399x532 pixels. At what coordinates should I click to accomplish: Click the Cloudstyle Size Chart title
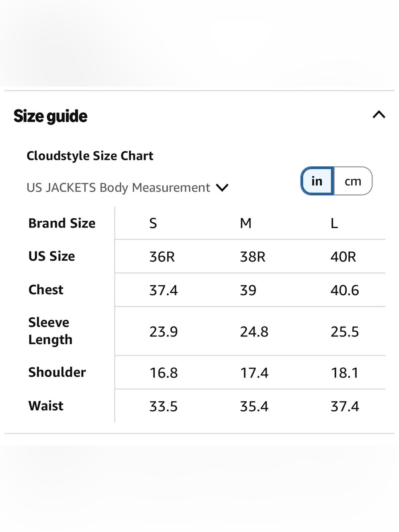[x=90, y=156]
